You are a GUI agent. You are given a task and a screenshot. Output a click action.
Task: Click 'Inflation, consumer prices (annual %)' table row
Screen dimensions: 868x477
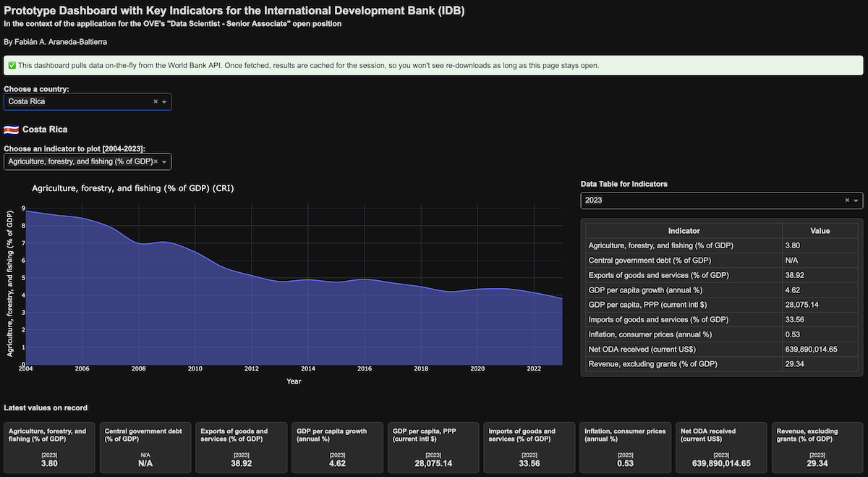pos(721,334)
